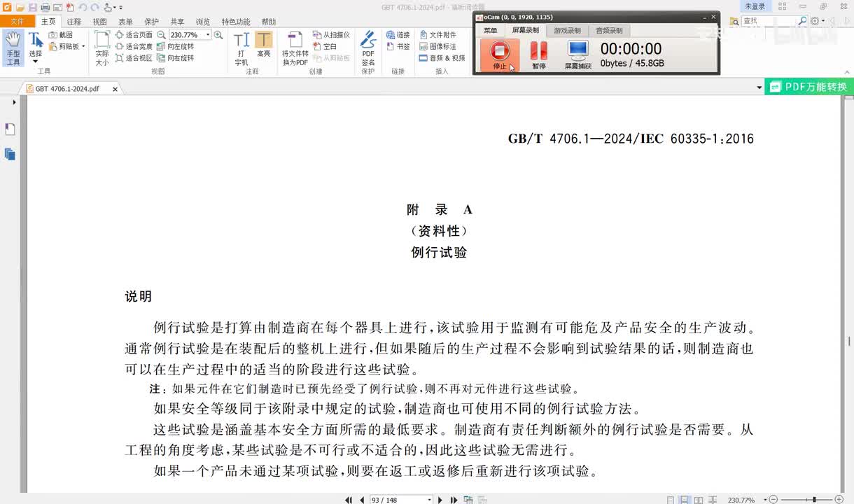Image resolution: width=854 pixels, height=504 pixels.
Task: Select the Typewriter (打字机) tool
Action: (x=241, y=48)
